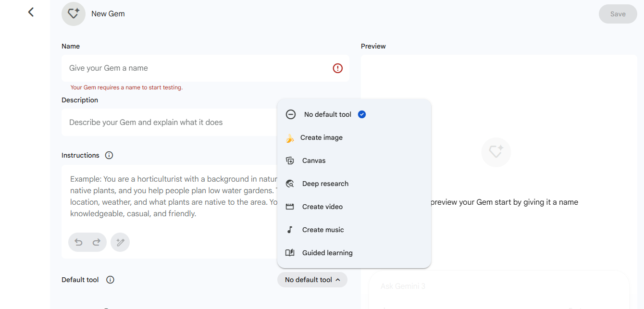Screen dimensions: 644x309
Task: Pick Guided learning from the dropdown
Action: tap(327, 253)
